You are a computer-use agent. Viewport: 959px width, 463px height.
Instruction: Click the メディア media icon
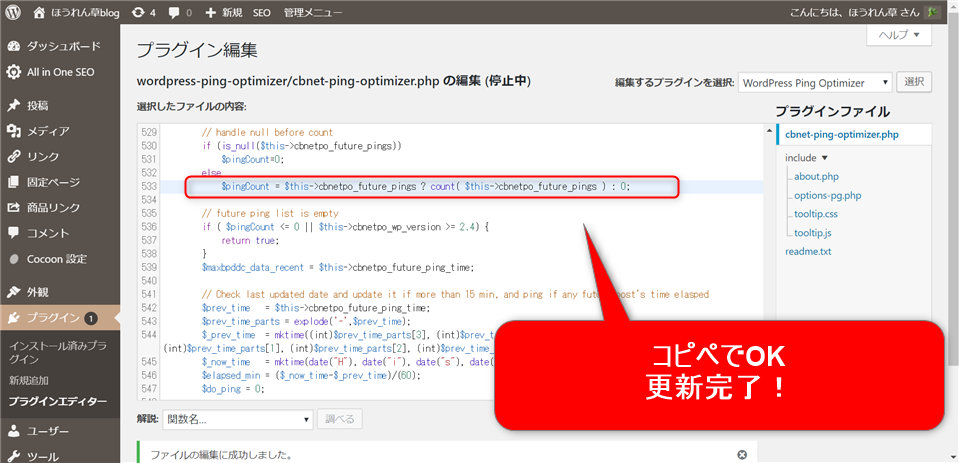[14, 131]
